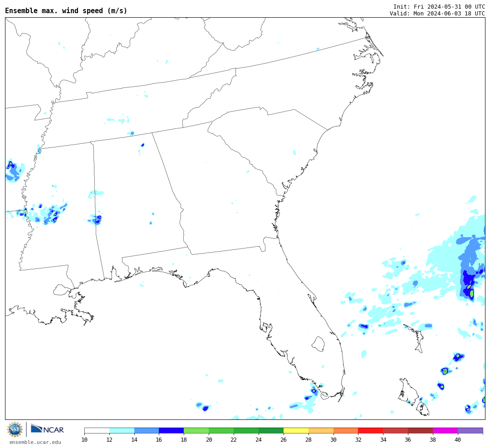The height and width of the screenshot is (448, 490).
Task: Click the colorbar label '18'
Action: pos(184,439)
